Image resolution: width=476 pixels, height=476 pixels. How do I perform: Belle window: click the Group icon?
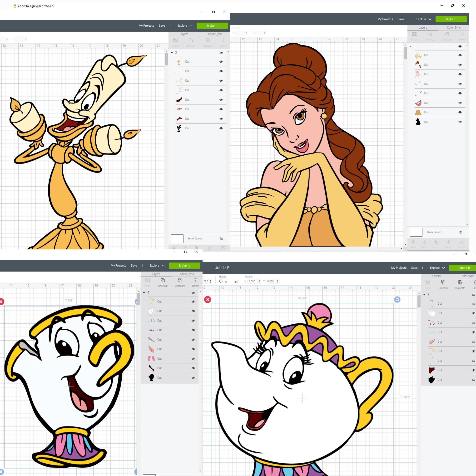(x=414, y=34)
